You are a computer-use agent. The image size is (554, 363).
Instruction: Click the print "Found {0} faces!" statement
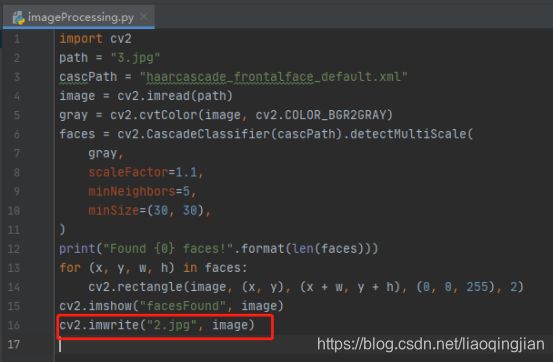coord(219,248)
